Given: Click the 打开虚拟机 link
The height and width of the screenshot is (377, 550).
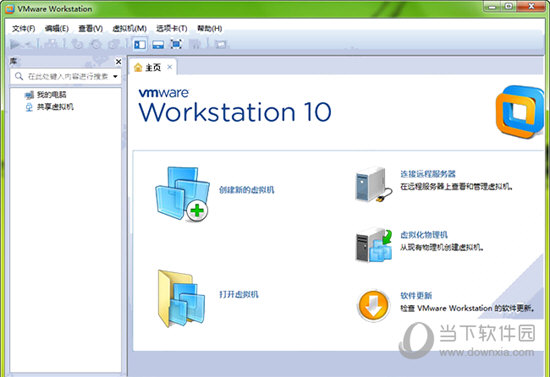Looking at the screenshot, I should click(x=239, y=294).
